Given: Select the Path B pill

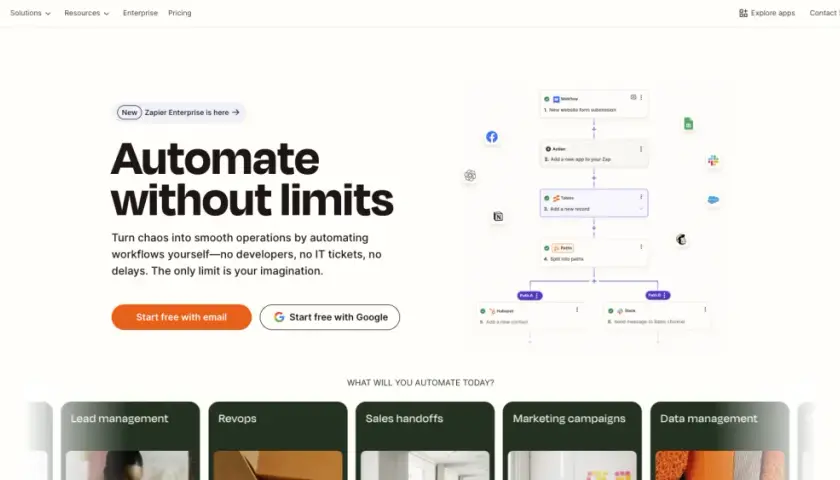Looking at the screenshot, I should [x=657, y=295].
